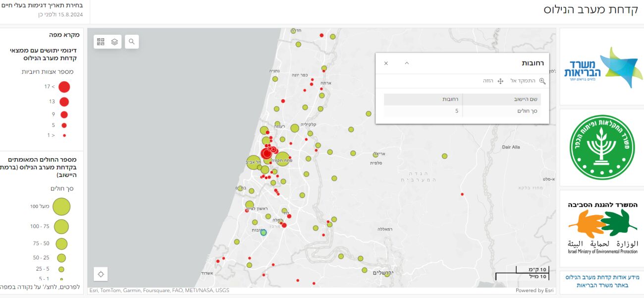The width and height of the screenshot is (644, 298).
Task: Open the map search tool
Action: [x=132, y=42]
